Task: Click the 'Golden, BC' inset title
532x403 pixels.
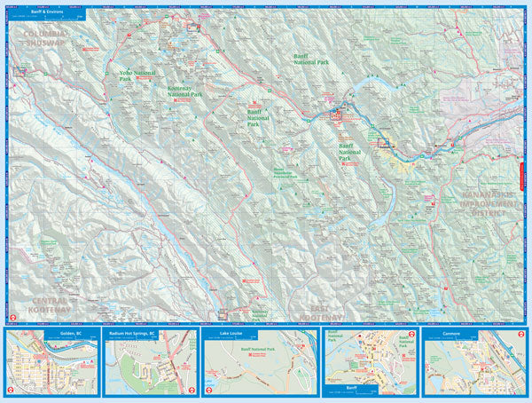Action: [71, 334]
